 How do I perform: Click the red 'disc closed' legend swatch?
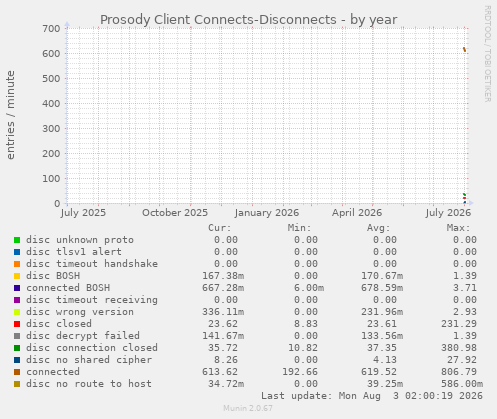point(17,324)
